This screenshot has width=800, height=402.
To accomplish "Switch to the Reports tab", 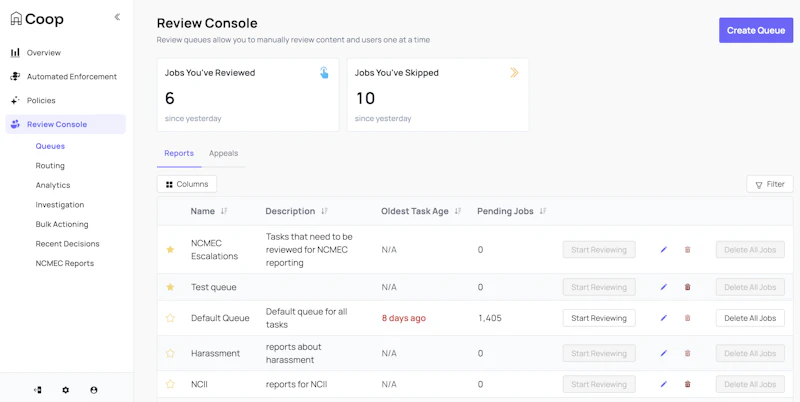I will pyautogui.click(x=179, y=153).
